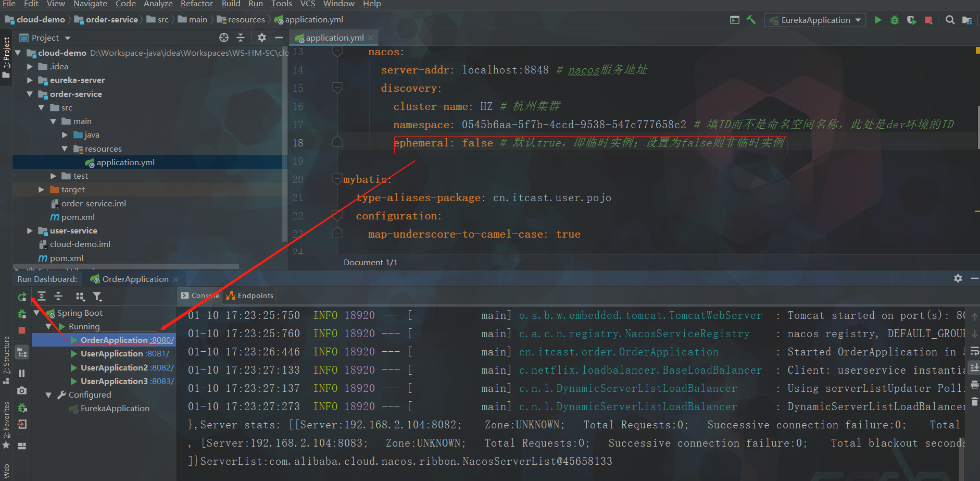Open the Run Dashboard filter funnel

97,297
